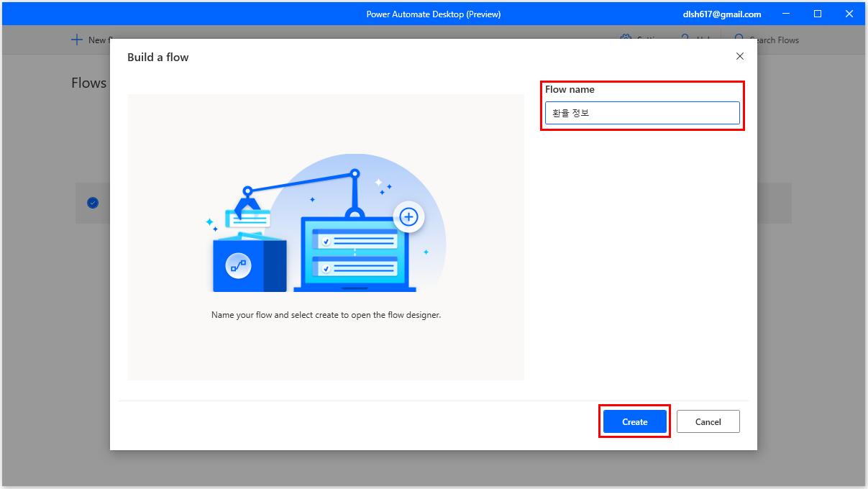The image size is (868, 489).
Task: Click the Build a flow title
Action: click(157, 57)
